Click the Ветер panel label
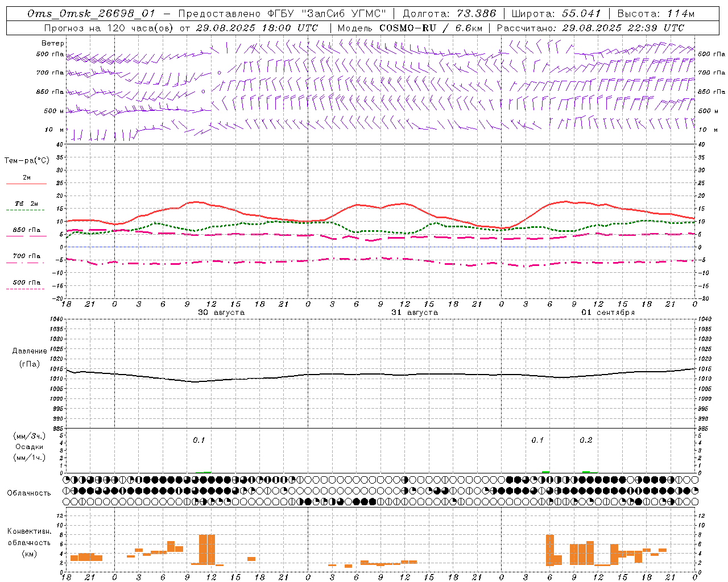 point(53,43)
